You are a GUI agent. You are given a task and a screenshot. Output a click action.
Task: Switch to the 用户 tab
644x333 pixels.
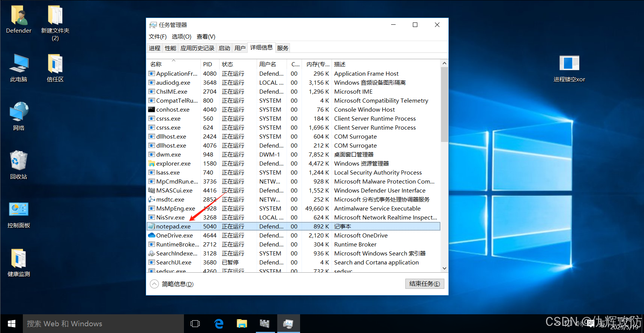(240, 48)
